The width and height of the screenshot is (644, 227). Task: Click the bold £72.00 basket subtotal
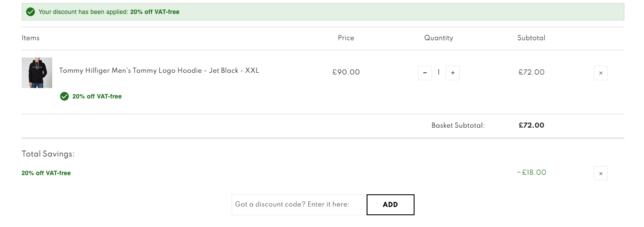[531, 125]
